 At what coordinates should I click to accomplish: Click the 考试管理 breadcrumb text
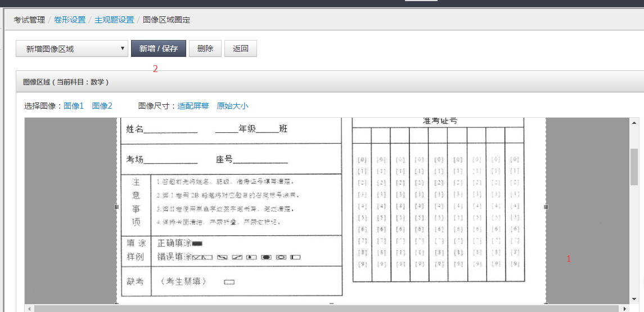29,20
